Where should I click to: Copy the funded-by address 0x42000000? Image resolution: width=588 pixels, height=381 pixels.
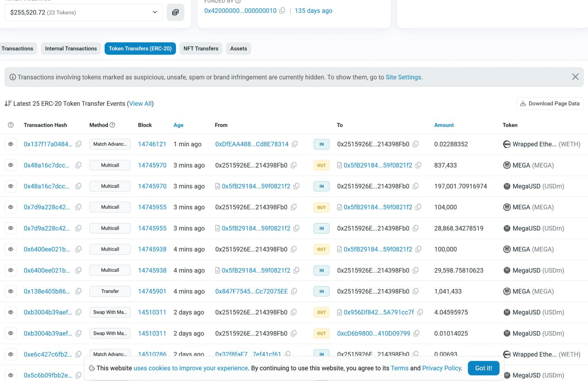coord(283,11)
